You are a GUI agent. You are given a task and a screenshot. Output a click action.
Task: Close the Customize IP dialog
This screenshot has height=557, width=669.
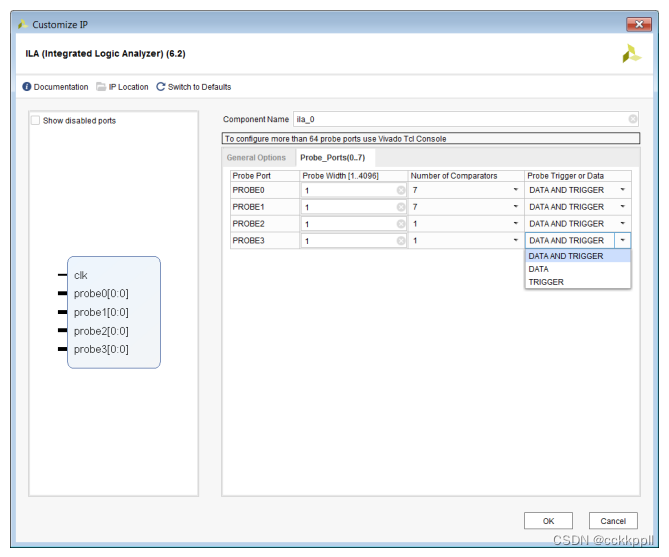pyautogui.click(x=639, y=24)
